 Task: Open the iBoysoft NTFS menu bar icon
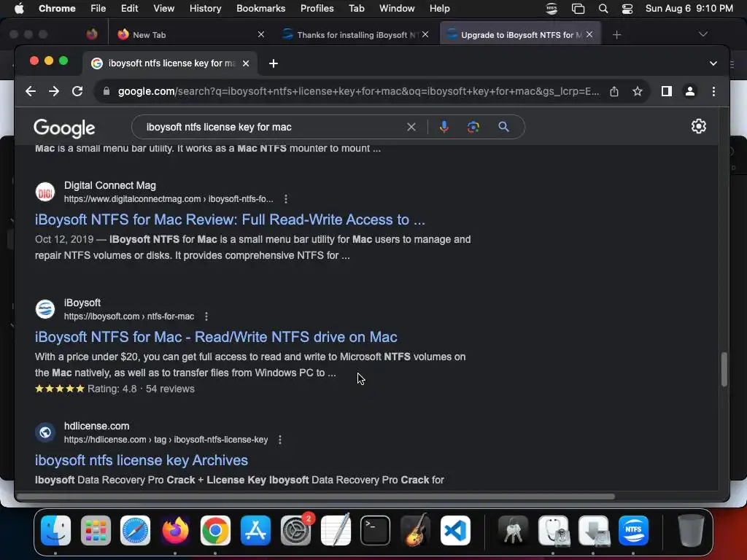[x=551, y=9]
